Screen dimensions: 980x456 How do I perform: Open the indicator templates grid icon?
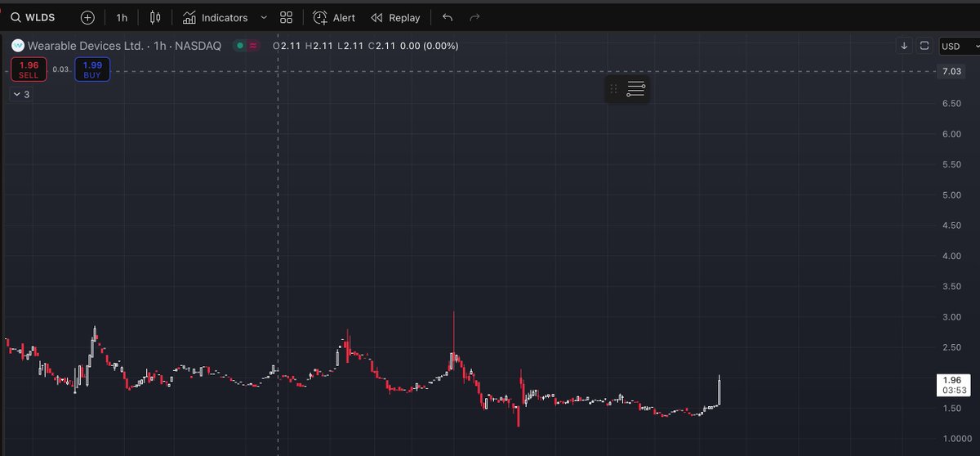click(x=286, y=17)
